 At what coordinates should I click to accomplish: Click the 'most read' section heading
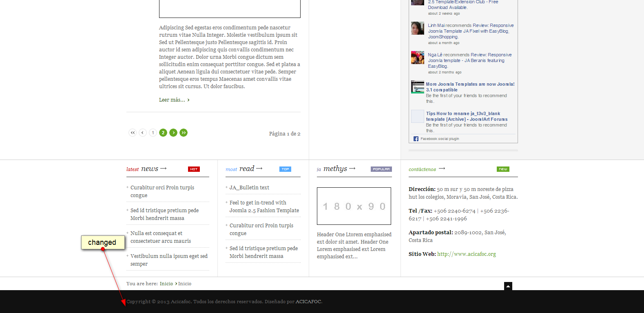coord(244,169)
